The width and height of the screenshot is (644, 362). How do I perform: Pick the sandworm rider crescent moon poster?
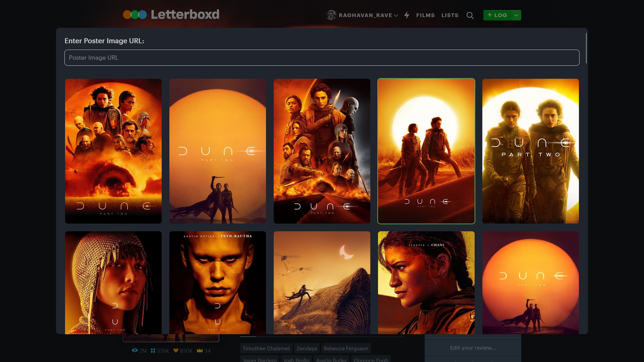[322, 282]
